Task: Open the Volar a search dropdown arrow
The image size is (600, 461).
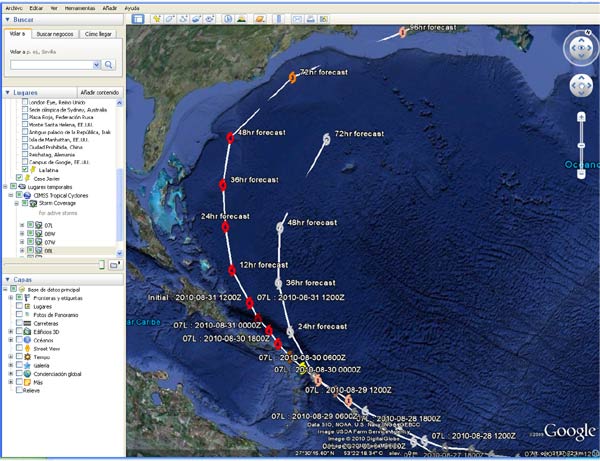Action: tap(96, 65)
